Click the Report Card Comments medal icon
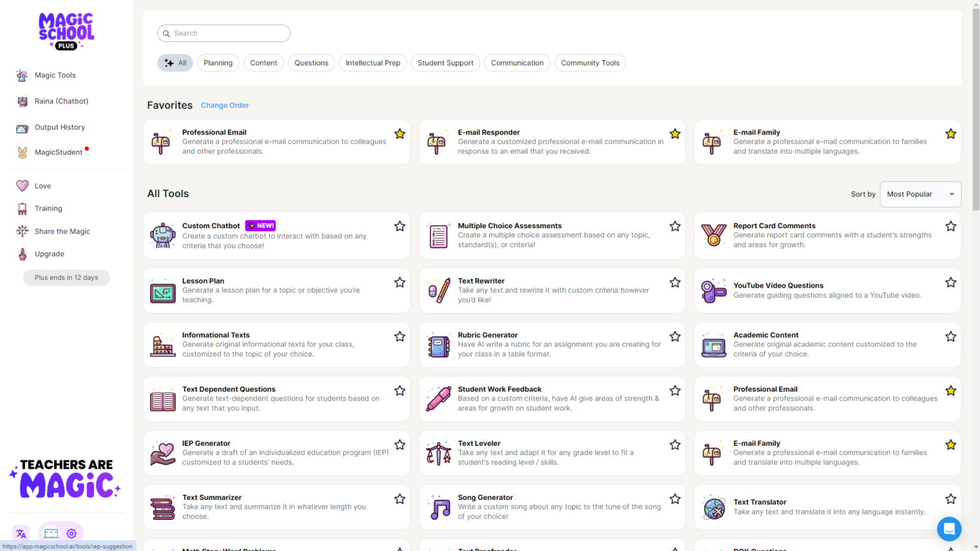Image resolution: width=980 pixels, height=551 pixels. click(x=713, y=235)
